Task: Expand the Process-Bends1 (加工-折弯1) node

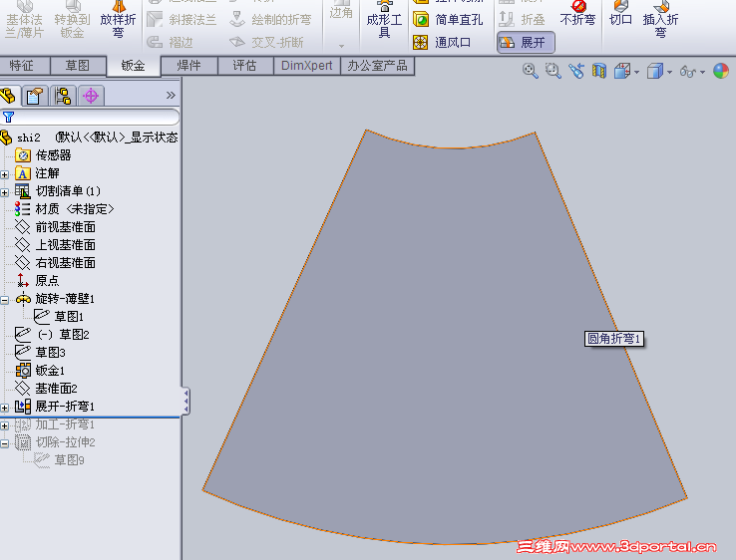Action: [x=5, y=425]
